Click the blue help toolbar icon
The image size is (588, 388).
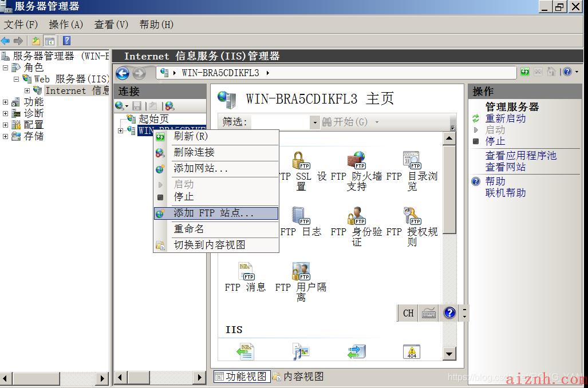(67, 41)
